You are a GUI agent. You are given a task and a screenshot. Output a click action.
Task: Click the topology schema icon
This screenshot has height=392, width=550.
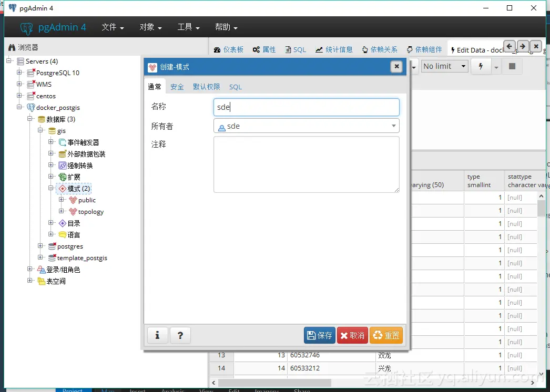click(x=73, y=212)
